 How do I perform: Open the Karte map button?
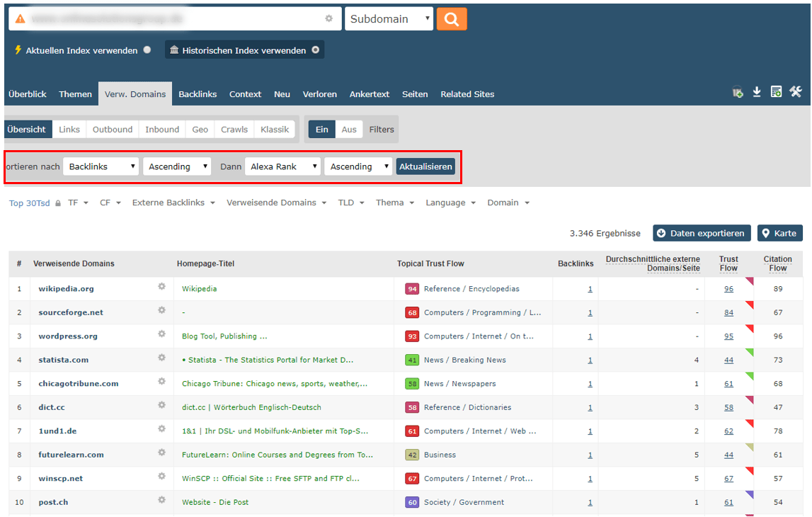click(780, 233)
